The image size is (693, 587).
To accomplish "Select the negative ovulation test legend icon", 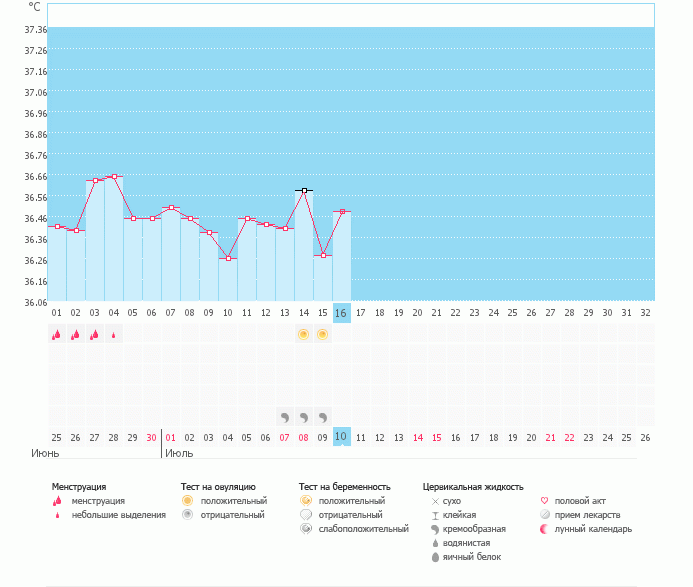I will (x=187, y=515).
